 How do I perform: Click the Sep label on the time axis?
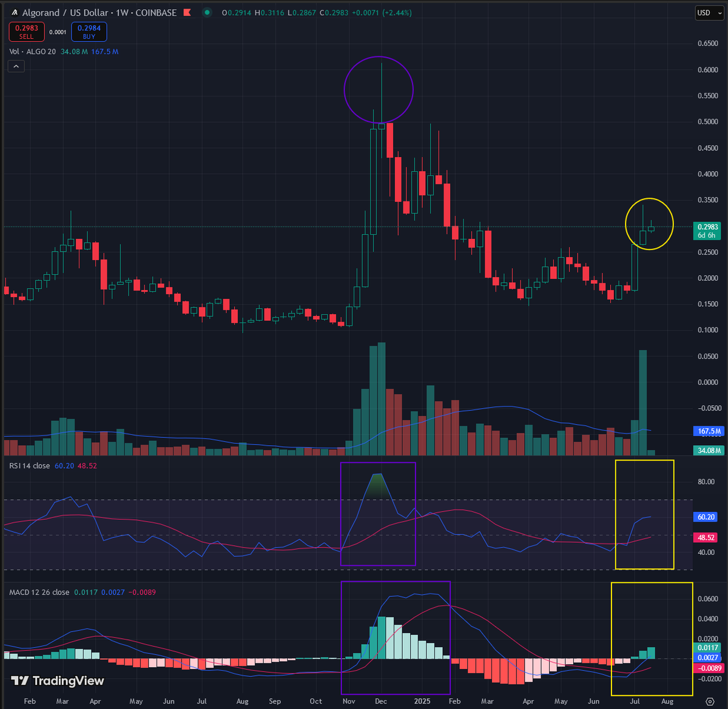click(x=274, y=701)
